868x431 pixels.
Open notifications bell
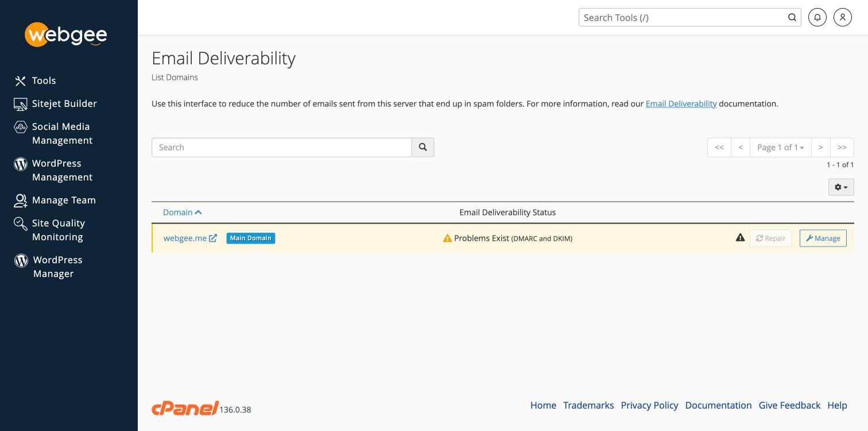(817, 17)
